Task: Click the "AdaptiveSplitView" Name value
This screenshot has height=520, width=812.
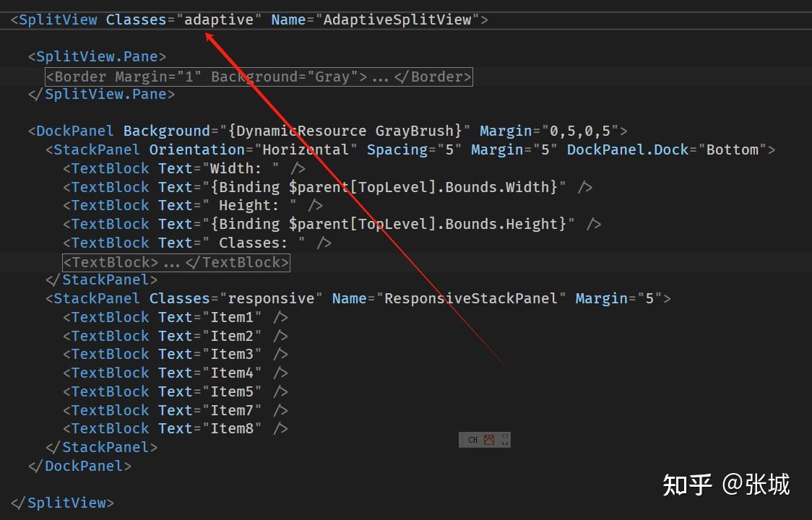Action: tap(398, 19)
